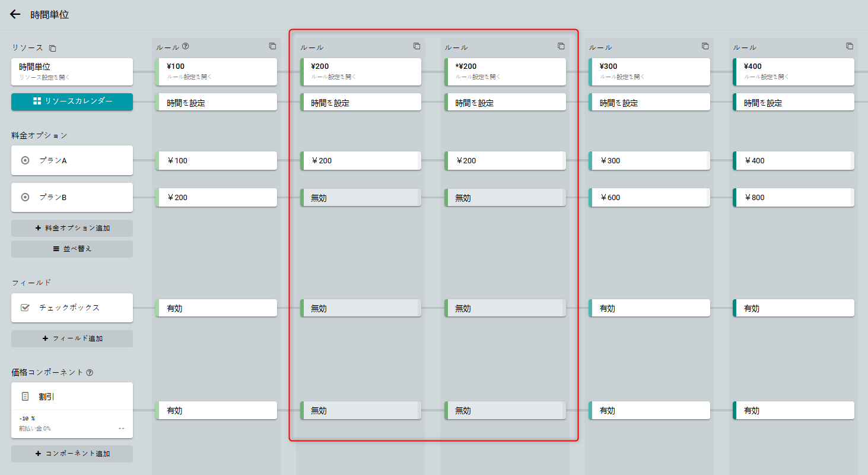Screen dimensions: 868x475
Task: Add a component with コンポーネント追加
Action: coord(72,454)
